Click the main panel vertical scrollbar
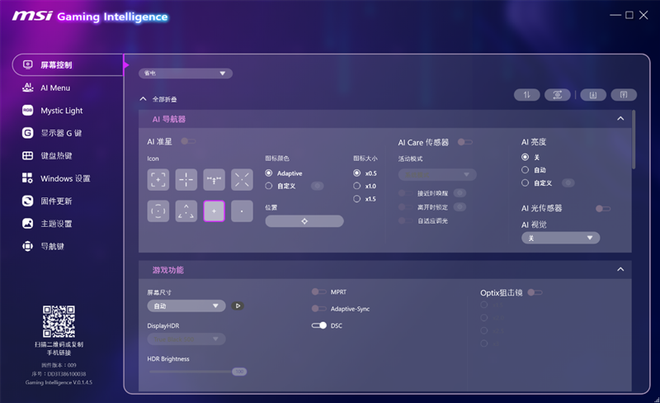 [x=633, y=140]
